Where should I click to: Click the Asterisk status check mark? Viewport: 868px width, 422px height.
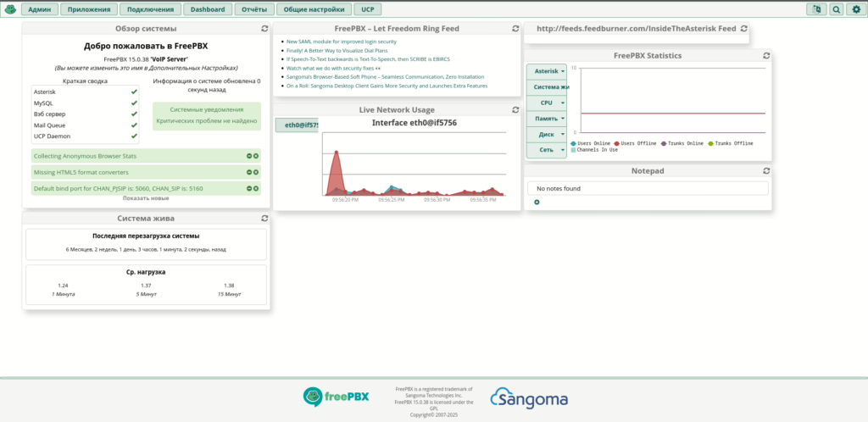[133, 92]
